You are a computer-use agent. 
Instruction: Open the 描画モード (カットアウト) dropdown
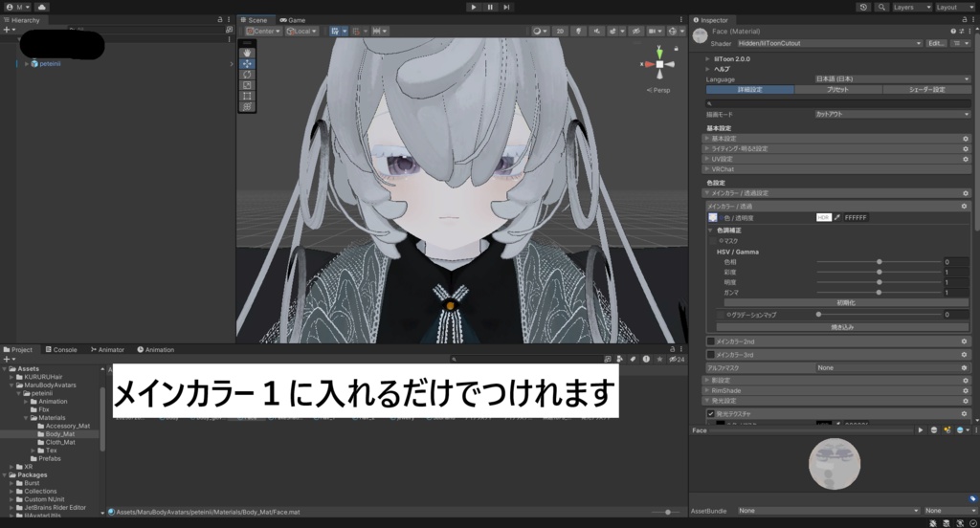[x=893, y=115]
